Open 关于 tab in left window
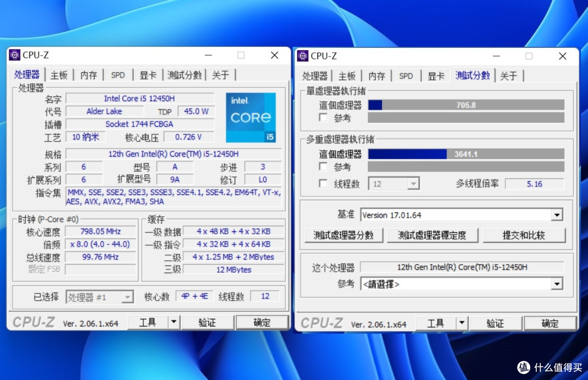 [220, 75]
